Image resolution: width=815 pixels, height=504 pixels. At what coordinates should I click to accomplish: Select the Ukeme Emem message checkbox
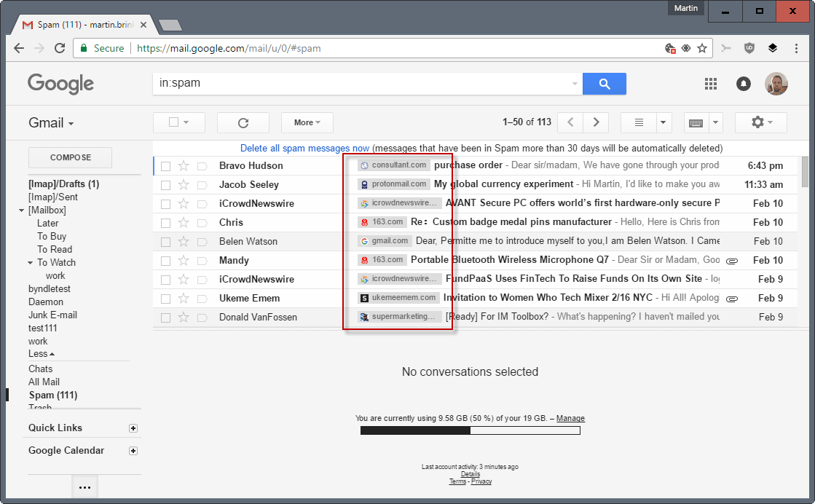(x=165, y=299)
